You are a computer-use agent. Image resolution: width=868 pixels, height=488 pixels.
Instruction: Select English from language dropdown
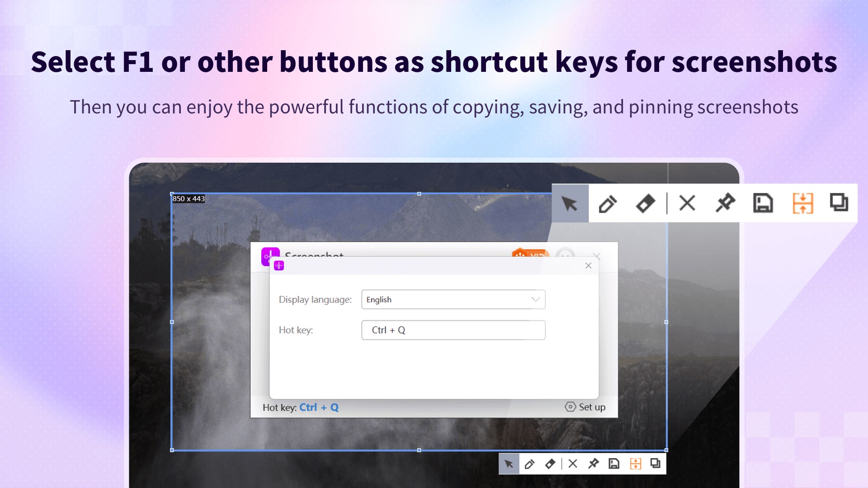(x=453, y=299)
